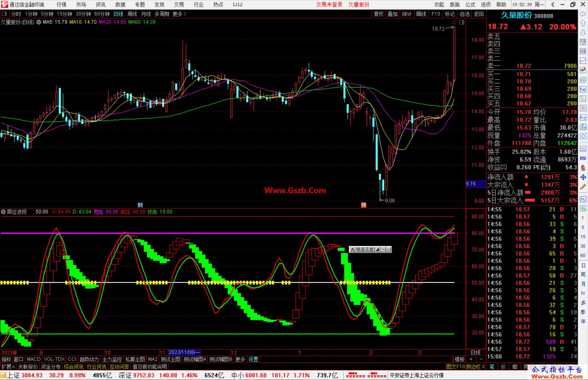Select the 1-minute period in right sidebar
Image resolution: width=588 pixels, height=380 pixels.
583,218
